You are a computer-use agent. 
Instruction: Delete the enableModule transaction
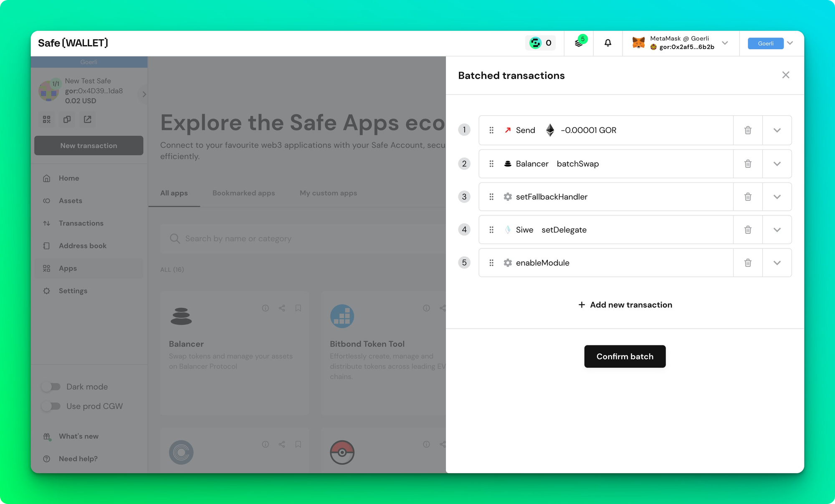point(748,263)
